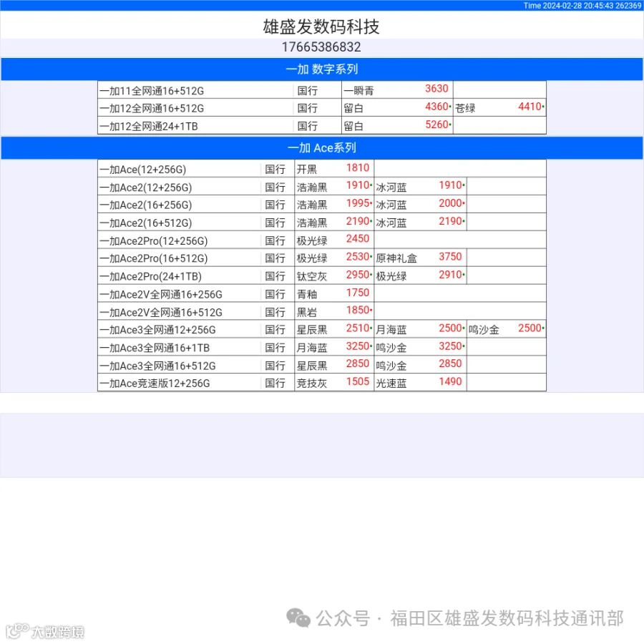
Task: Click price 3750 for 原神礼盒
Action: [x=451, y=257]
